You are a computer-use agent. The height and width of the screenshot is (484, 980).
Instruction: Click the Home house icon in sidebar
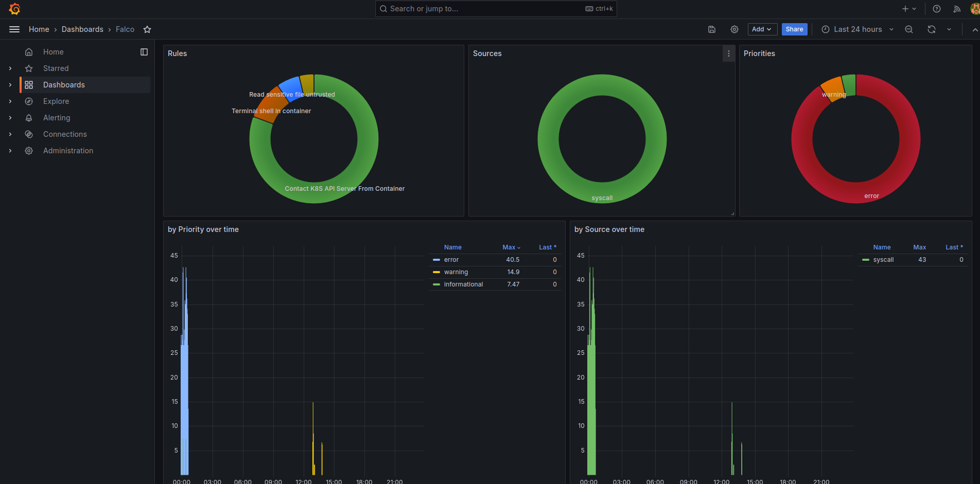click(29, 52)
